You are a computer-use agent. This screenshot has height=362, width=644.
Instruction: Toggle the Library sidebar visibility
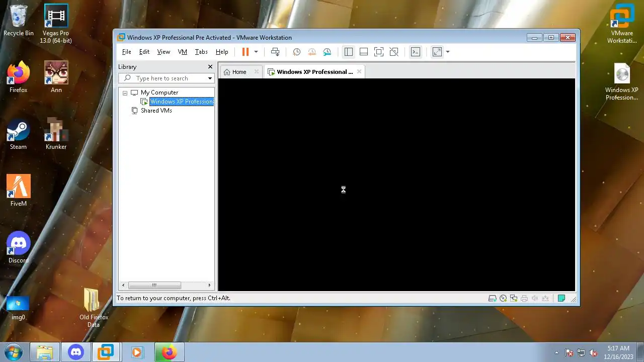pos(348,52)
